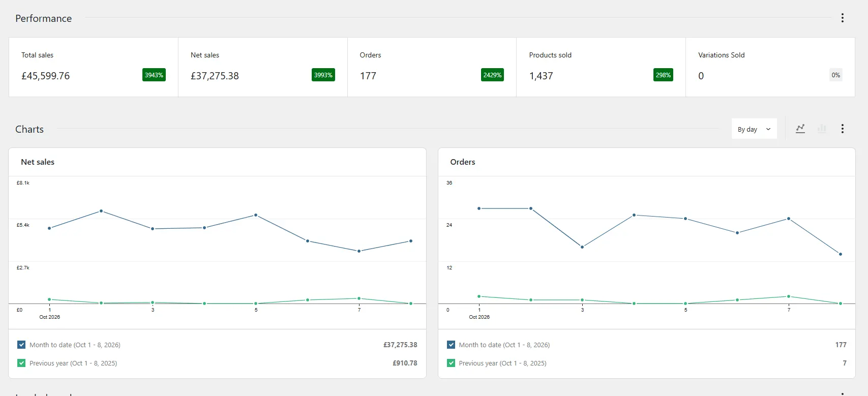The image size is (868, 396).
Task: Click the 36 axis label on Orders chart
Action: (450, 183)
